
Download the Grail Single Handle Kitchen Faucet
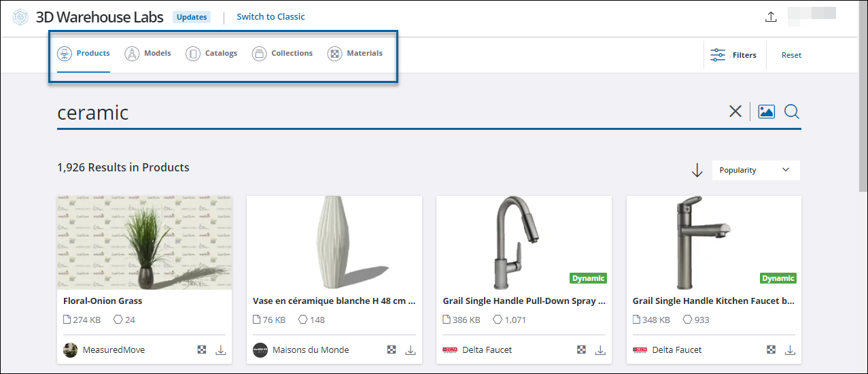[790, 350]
